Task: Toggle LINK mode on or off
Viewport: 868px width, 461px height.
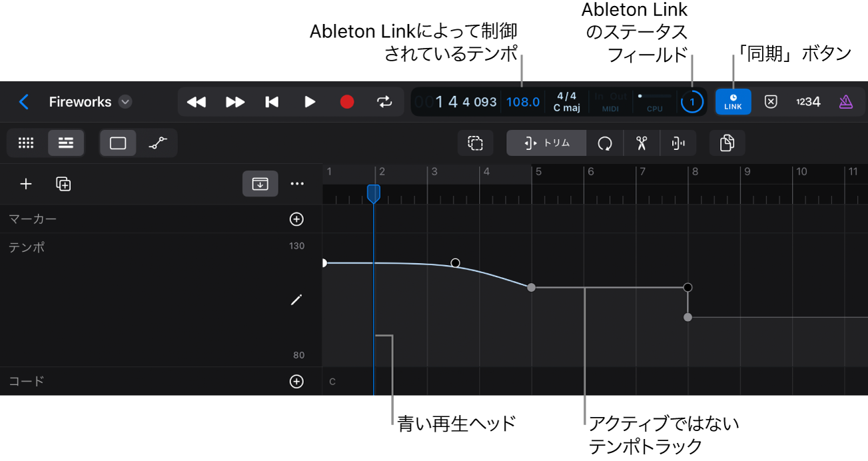Action: coord(733,101)
